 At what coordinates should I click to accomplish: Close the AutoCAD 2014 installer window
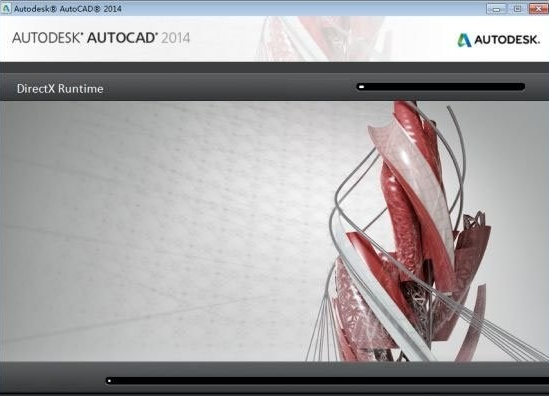pyautogui.click(x=538, y=9)
